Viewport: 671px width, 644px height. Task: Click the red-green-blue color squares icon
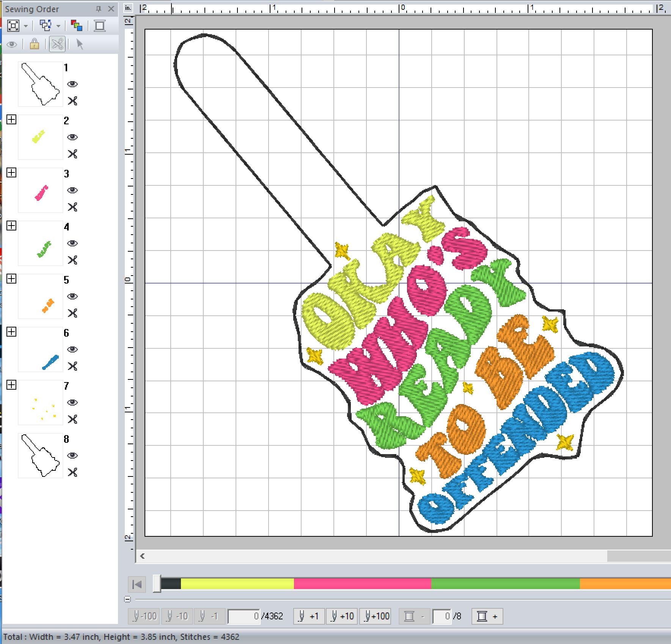(x=76, y=26)
